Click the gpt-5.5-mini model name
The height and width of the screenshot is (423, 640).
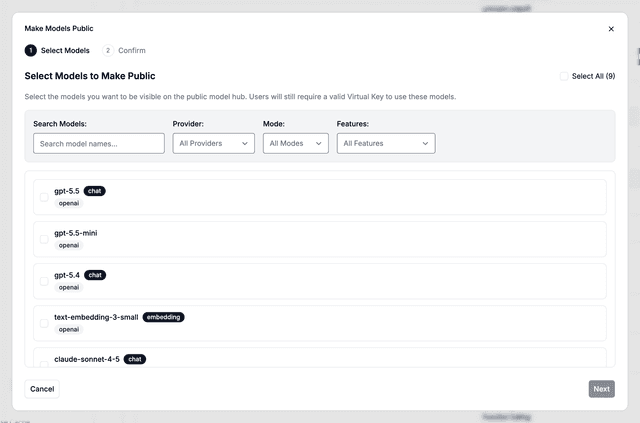(76, 233)
